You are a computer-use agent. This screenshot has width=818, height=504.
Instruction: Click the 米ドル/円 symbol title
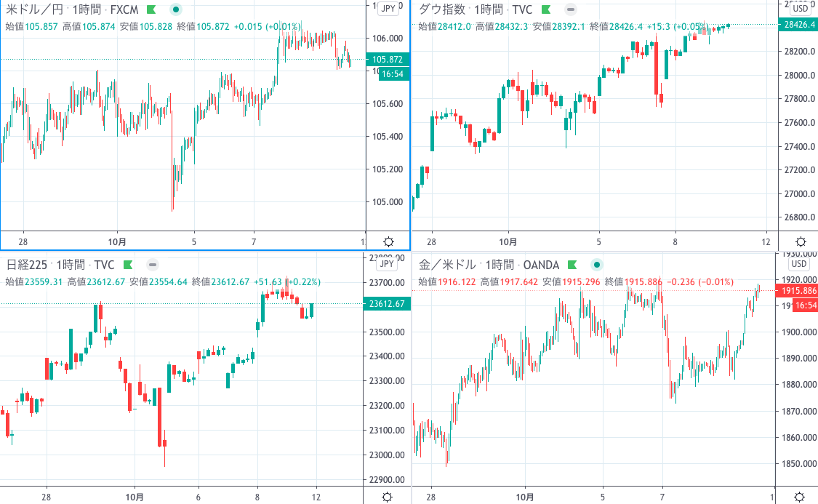click(34, 9)
